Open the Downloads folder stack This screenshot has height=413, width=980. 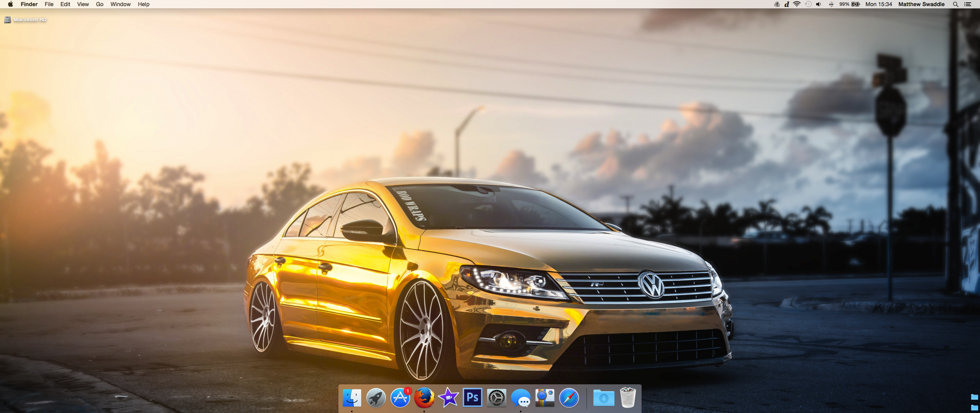pos(604,398)
